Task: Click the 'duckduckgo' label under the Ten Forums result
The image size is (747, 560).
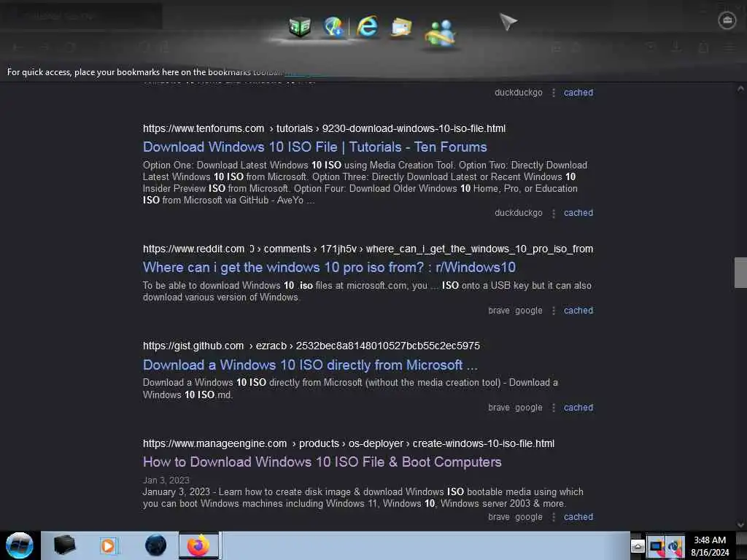Action: pyautogui.click(x=519, y=213)
